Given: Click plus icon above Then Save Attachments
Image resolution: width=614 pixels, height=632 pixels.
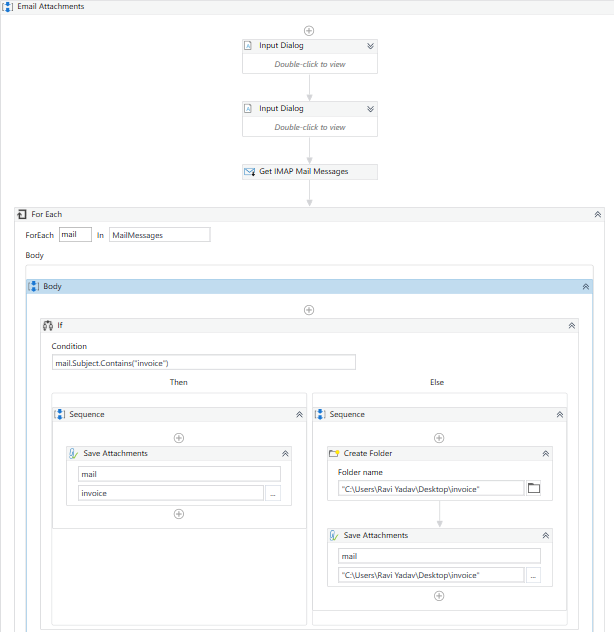Looking at the screenshot, I should pos(179,438).
